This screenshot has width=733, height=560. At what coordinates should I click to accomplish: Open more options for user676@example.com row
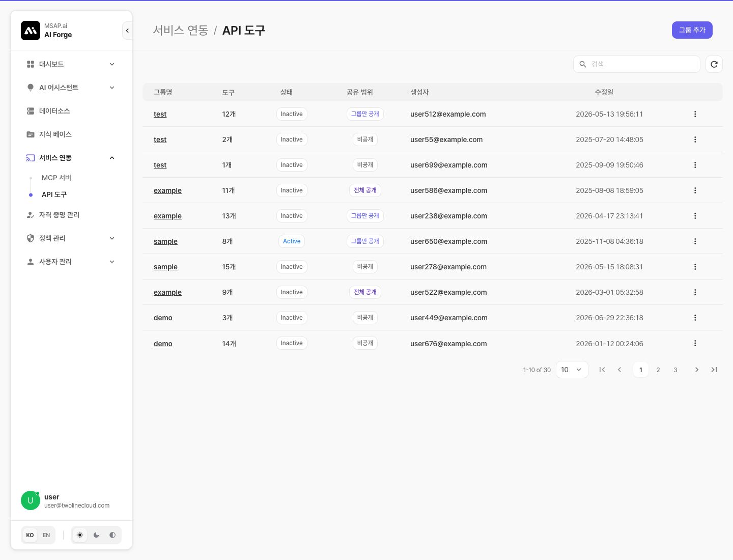pyautogui.click(x=695, y=343)
